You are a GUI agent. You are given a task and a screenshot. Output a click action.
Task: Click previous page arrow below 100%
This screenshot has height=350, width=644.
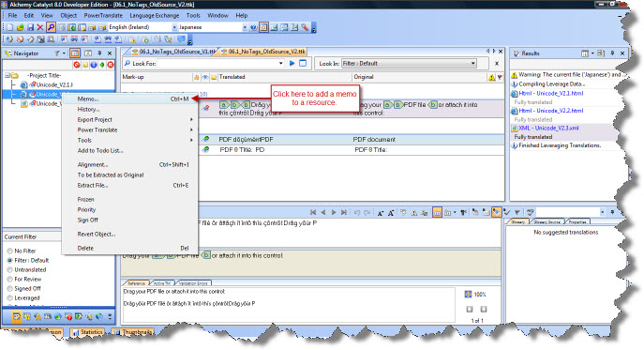pyautogui.click(x=470, y=309)
